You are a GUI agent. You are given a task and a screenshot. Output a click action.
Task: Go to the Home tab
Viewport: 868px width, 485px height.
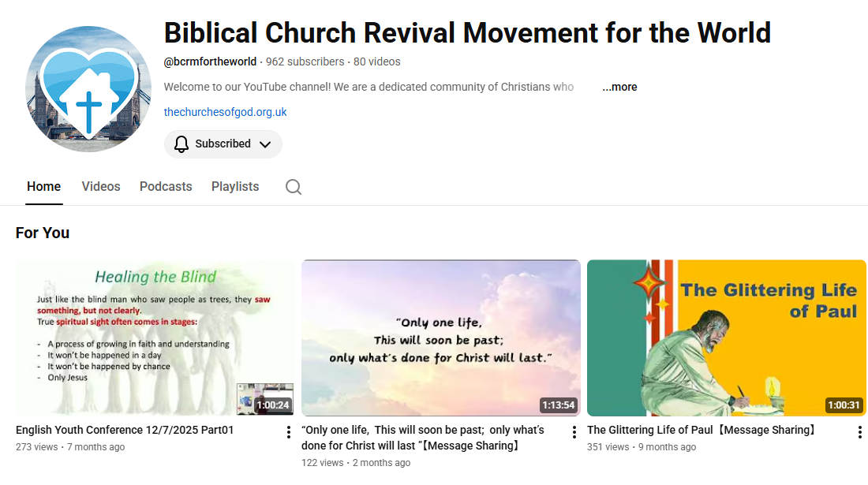click(43, 186)
